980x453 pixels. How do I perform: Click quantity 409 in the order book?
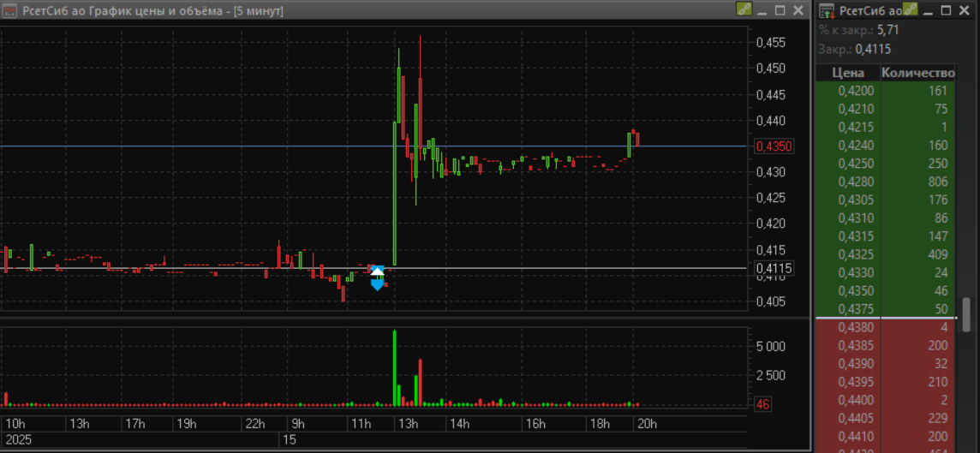click(937, 254)
